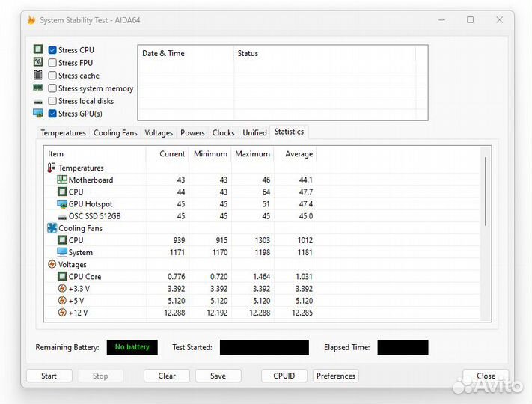Click the AIDA64 flame icon in title bar
The height and width of the screenshot is (404, 532).
point(31,20)
